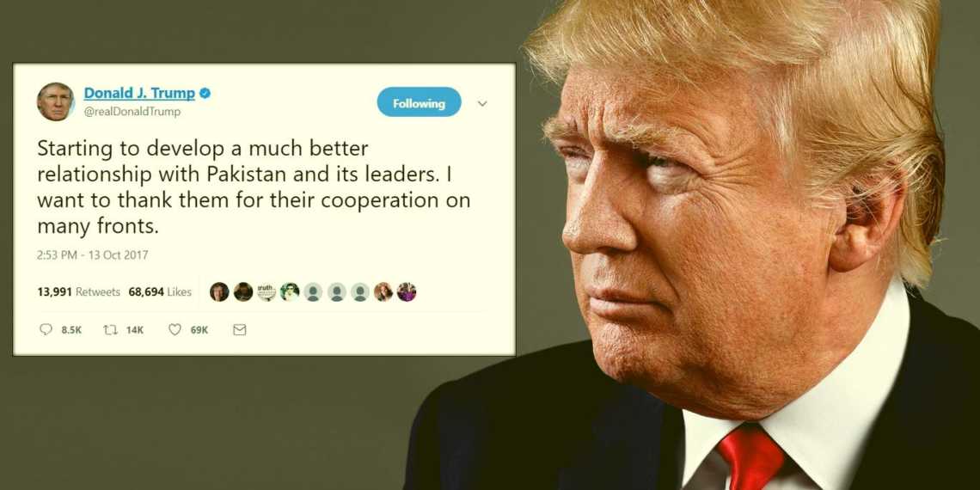
Task: Like the tweet using the heart icon
Action: coord(175,329)
